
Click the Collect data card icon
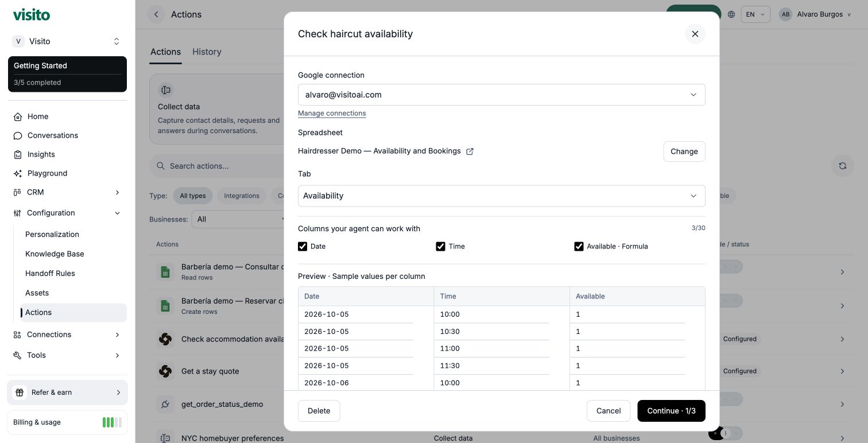click(166, 90)
